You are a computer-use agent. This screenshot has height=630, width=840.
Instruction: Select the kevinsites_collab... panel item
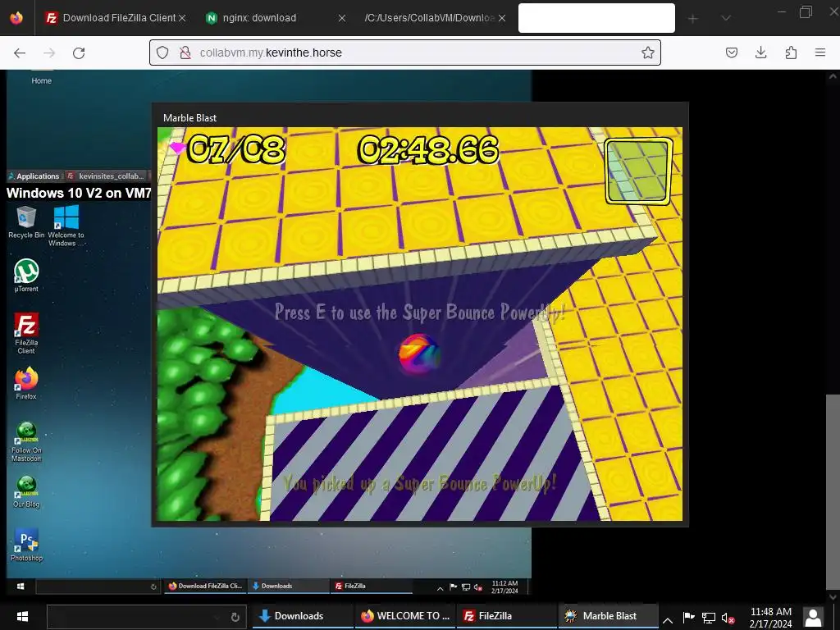[106, 176]
